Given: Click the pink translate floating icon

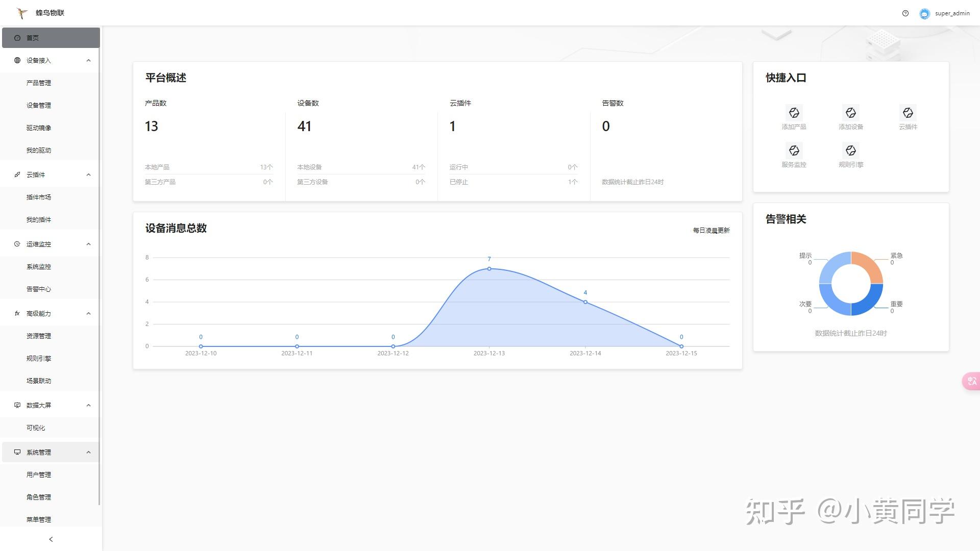Looking at the screenshot, I should (x=971, y=381).
